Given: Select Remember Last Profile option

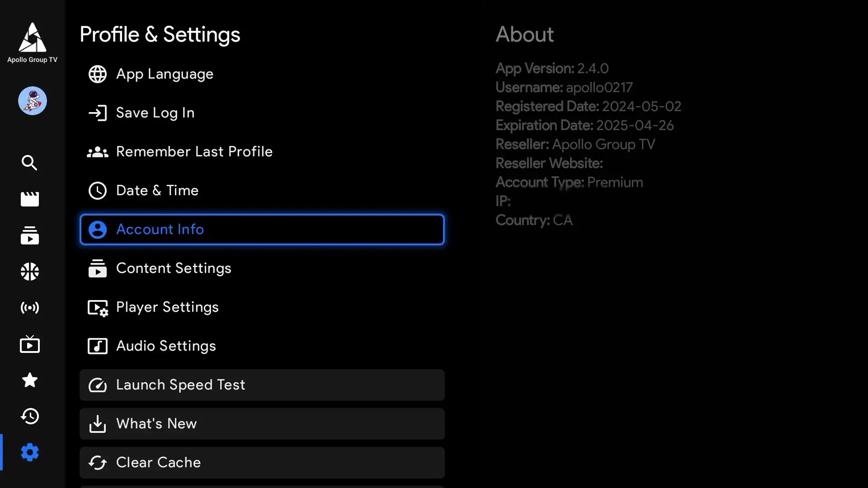Looking at the screenshot, I should tap(194, 152).
